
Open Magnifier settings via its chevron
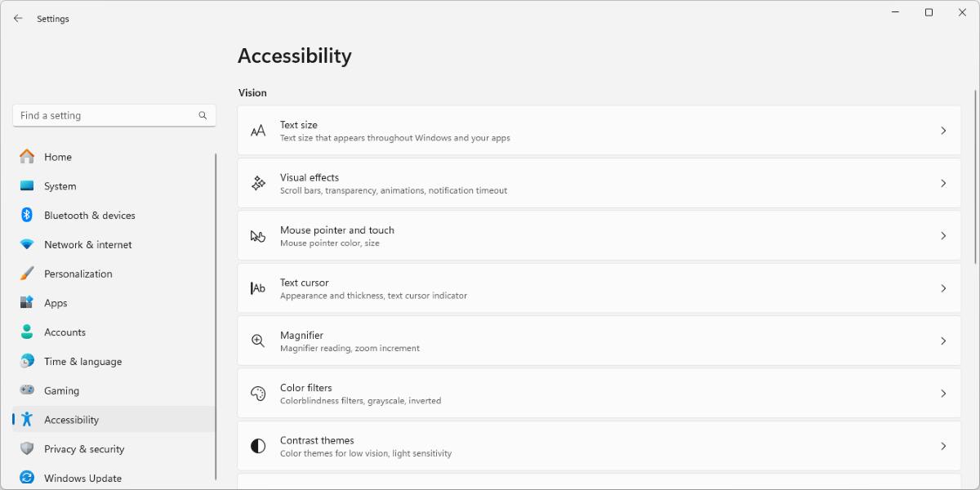pyautogui.click(x=943, y=341)
